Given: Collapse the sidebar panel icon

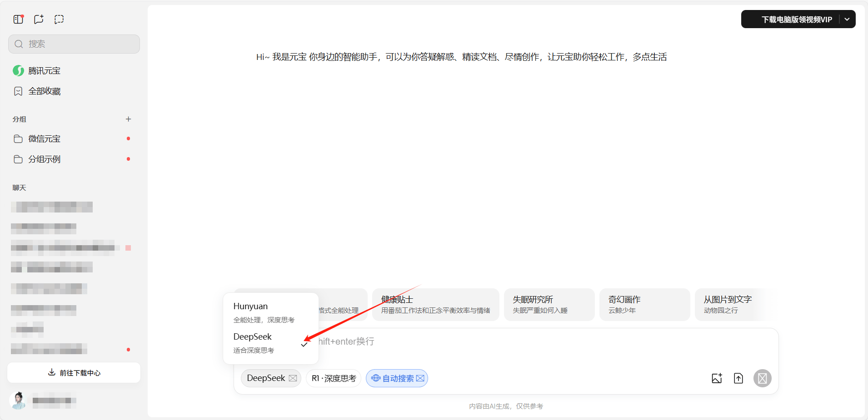Looking at the screenshot, I should pos(18,19).
